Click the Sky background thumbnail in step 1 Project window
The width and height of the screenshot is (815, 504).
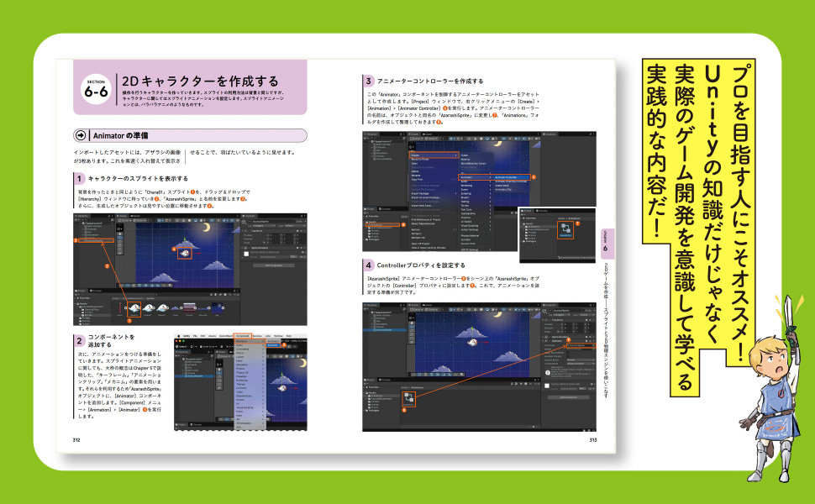tap(216, 309)
